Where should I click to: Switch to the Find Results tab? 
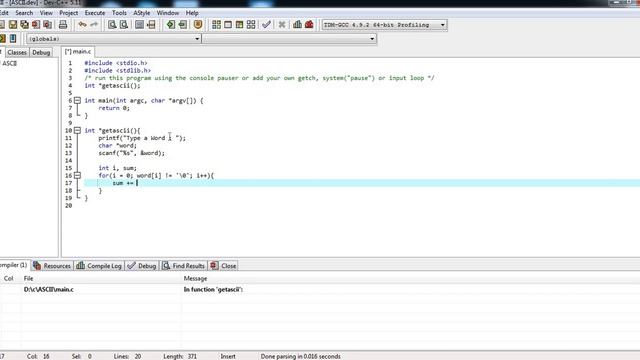tap(184, 266)
